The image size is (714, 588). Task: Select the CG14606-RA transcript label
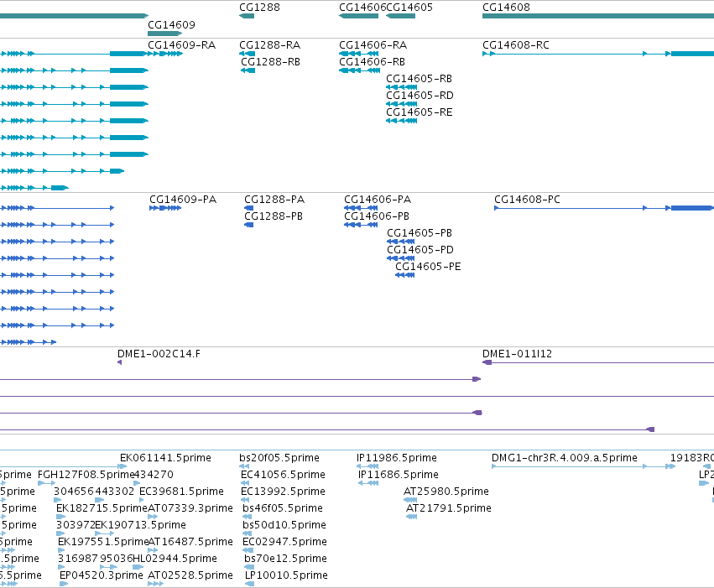click(x=373, y=45)
